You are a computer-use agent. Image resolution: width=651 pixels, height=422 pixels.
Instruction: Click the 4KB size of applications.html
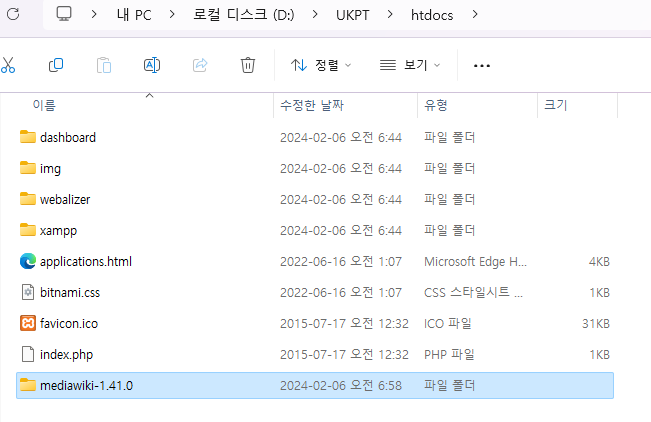point(599,262)
